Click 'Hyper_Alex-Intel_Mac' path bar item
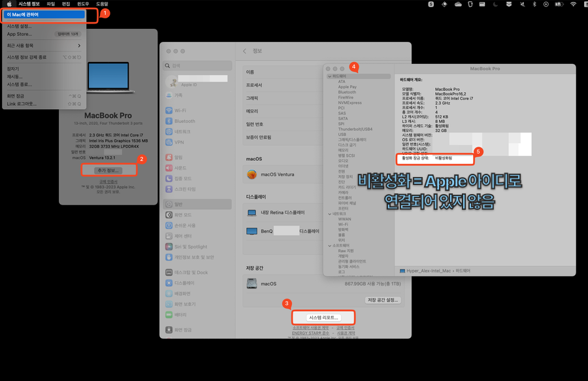 point(425,271)
